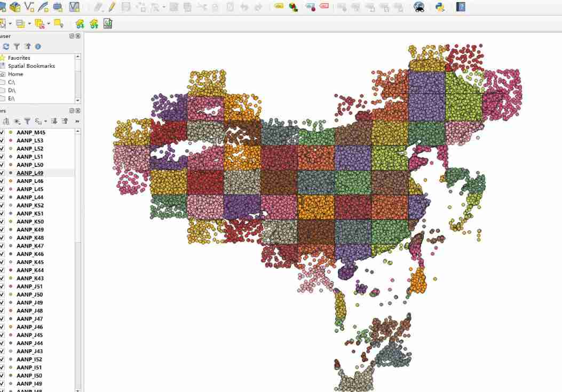Select the C:\ drive in Browser
The height and width of the screenshot is (392, 562).
tap(11, 82)
